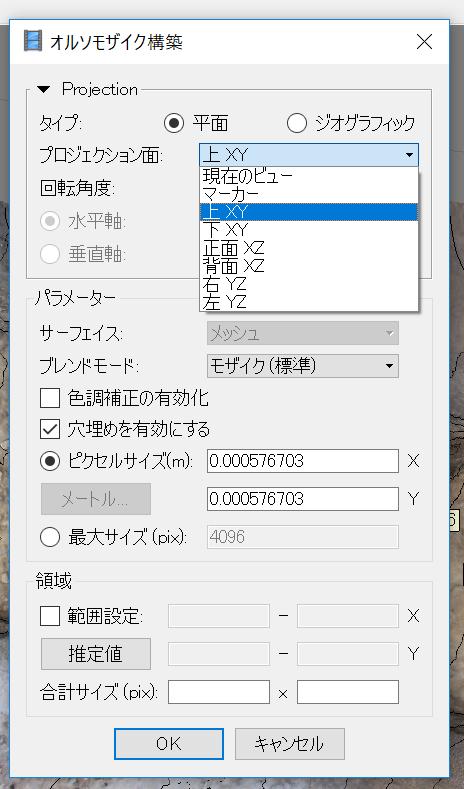Uncheck 穴埋めを有効にする checkbox
464x789 pixels.
(50, 429)
